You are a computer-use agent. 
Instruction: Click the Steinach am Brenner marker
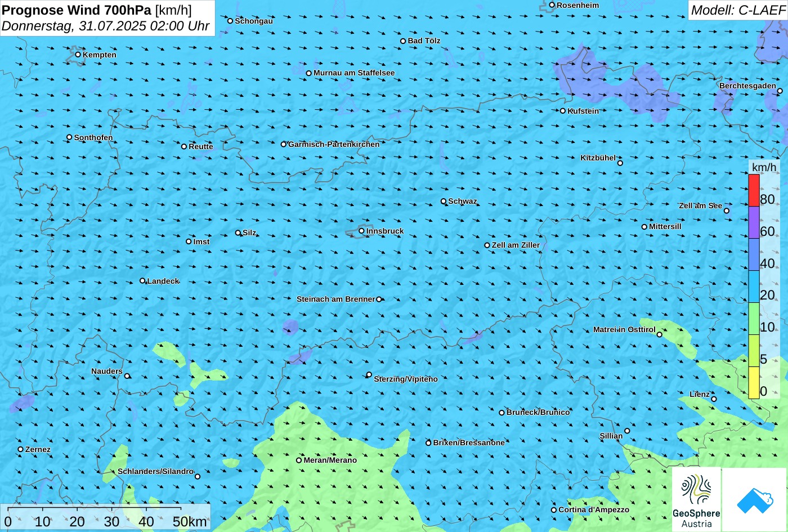[379, 299]
